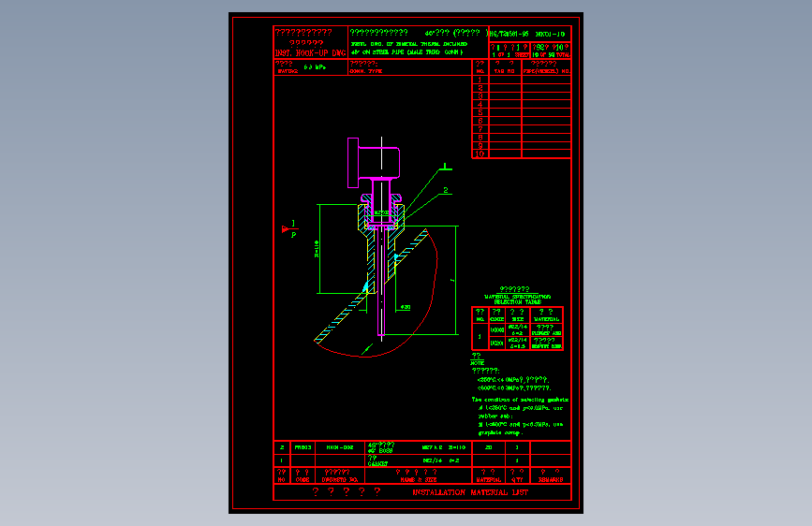Click the balloon callout number 1

[445, 167]
